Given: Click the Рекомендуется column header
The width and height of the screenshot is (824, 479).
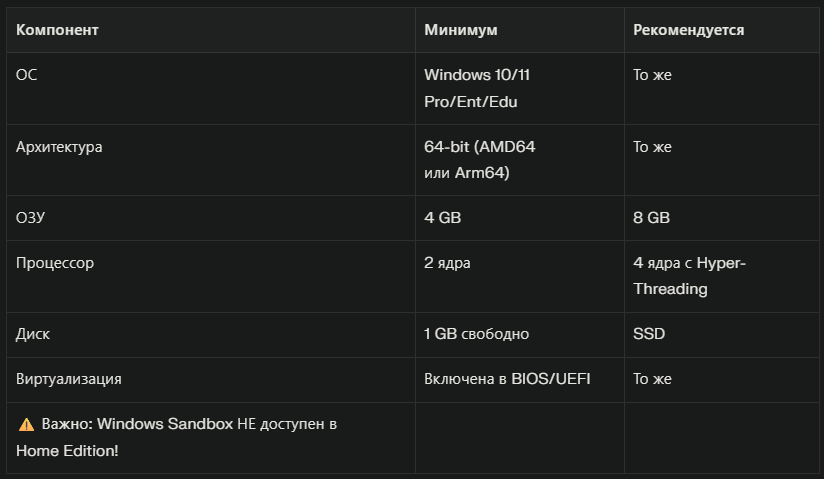Looking at the screenshot, I should 688,30.
